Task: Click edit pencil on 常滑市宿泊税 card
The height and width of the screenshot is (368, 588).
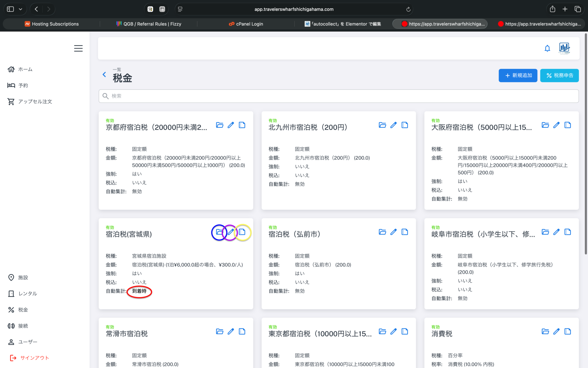Action: [231, 331]
